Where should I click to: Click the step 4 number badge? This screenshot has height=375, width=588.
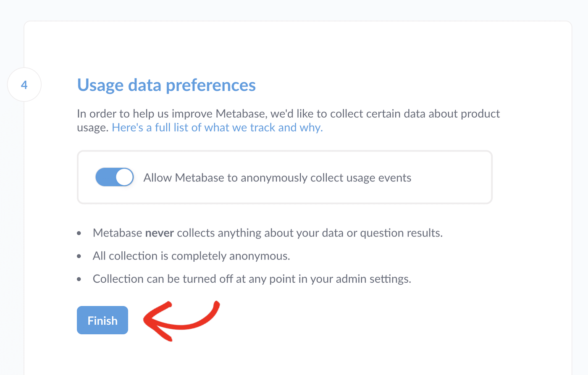pos(24,84)
